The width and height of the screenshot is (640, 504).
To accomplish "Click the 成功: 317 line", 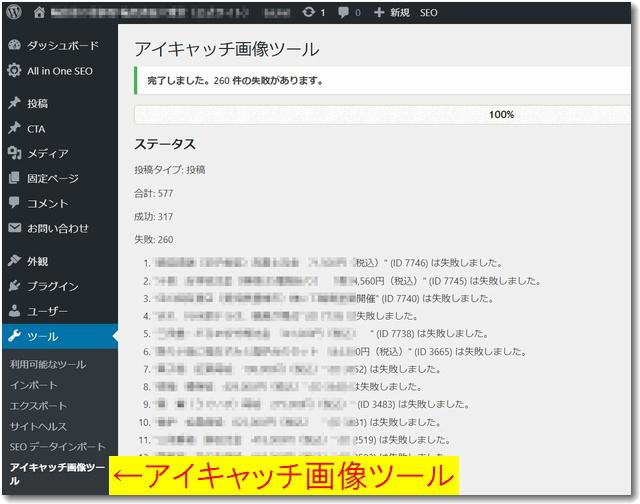I will point(153,216).
